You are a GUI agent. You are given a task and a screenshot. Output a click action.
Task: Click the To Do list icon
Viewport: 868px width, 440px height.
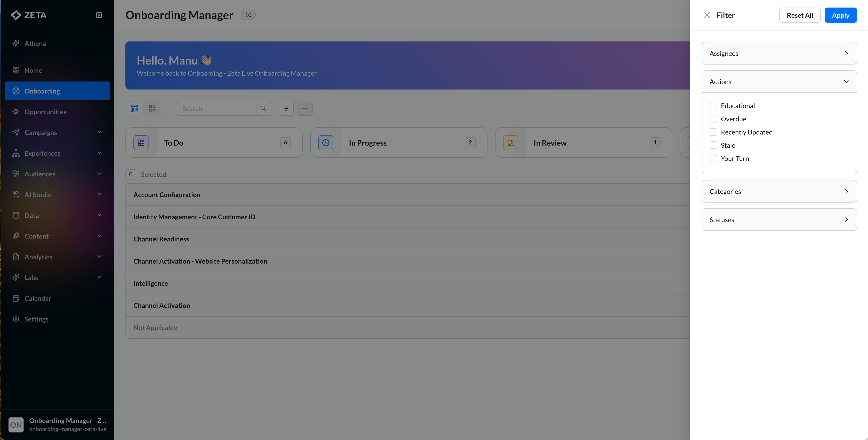click(141, 143)
